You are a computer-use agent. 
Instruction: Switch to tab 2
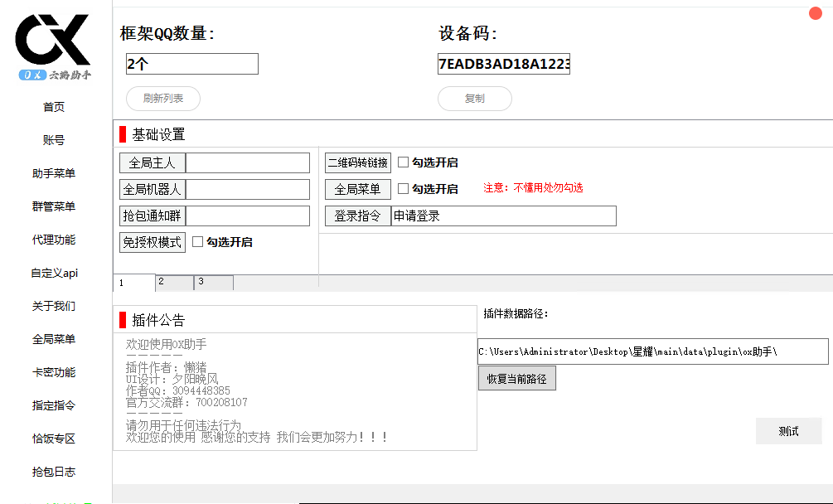(x=173, y=282)
